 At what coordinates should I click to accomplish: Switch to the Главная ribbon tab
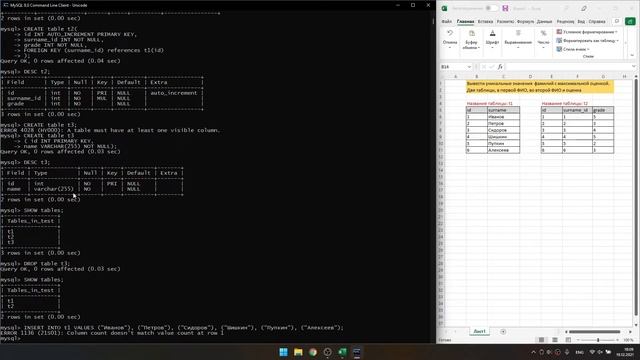(465, 21)
